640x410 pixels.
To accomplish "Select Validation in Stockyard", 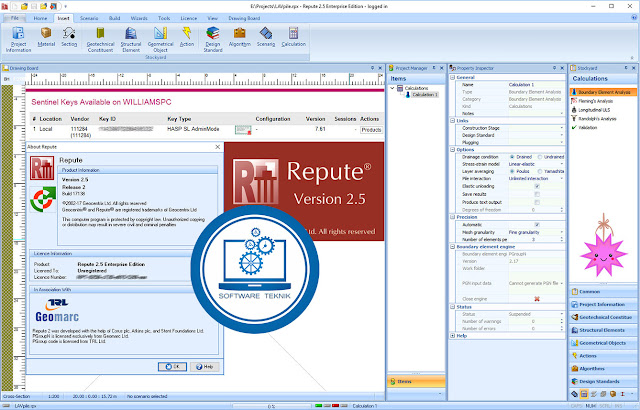I will click(584, 128).
